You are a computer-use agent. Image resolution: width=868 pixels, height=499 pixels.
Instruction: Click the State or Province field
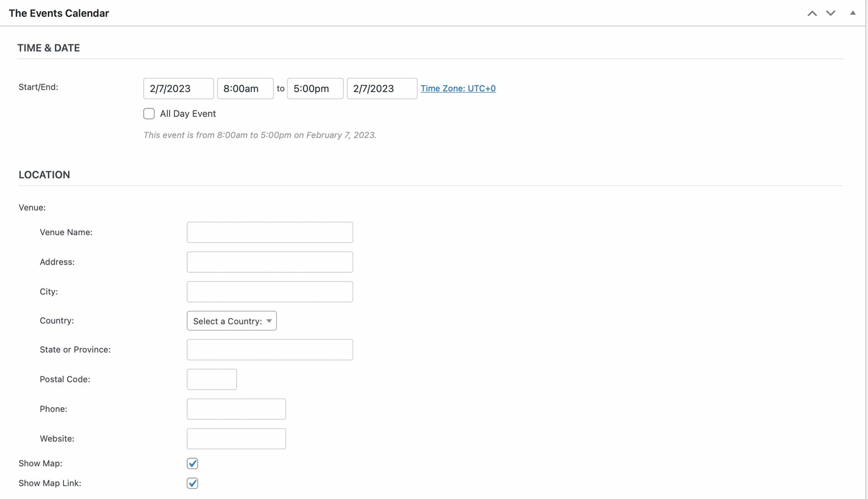coord(270,350)
